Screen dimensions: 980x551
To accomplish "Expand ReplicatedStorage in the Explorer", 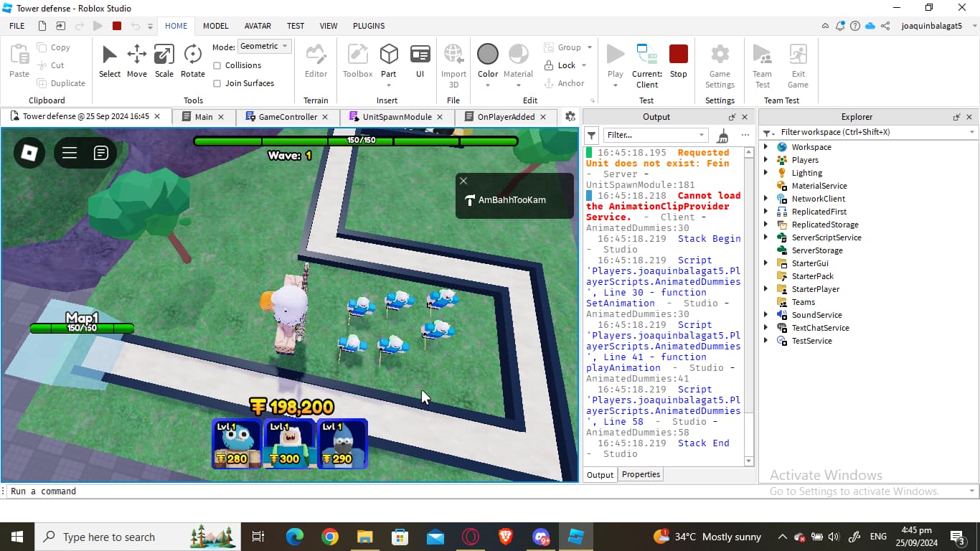I will coord(765,224).
